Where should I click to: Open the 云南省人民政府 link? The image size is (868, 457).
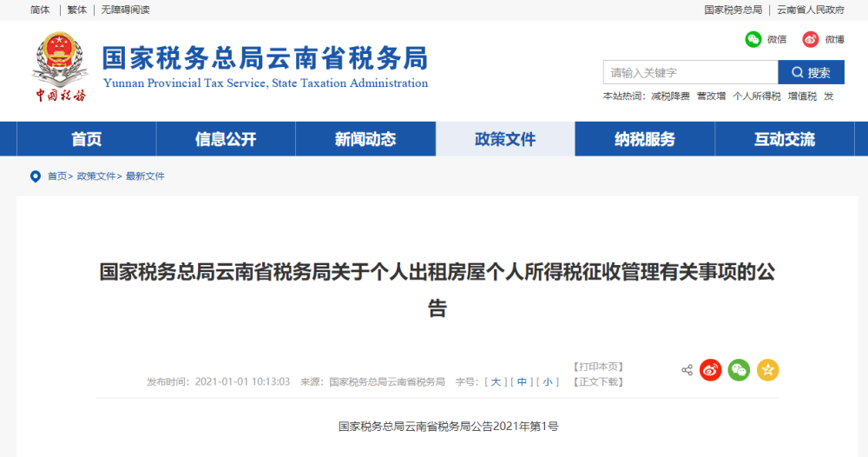pyautogui.click(x=811, y=10)
